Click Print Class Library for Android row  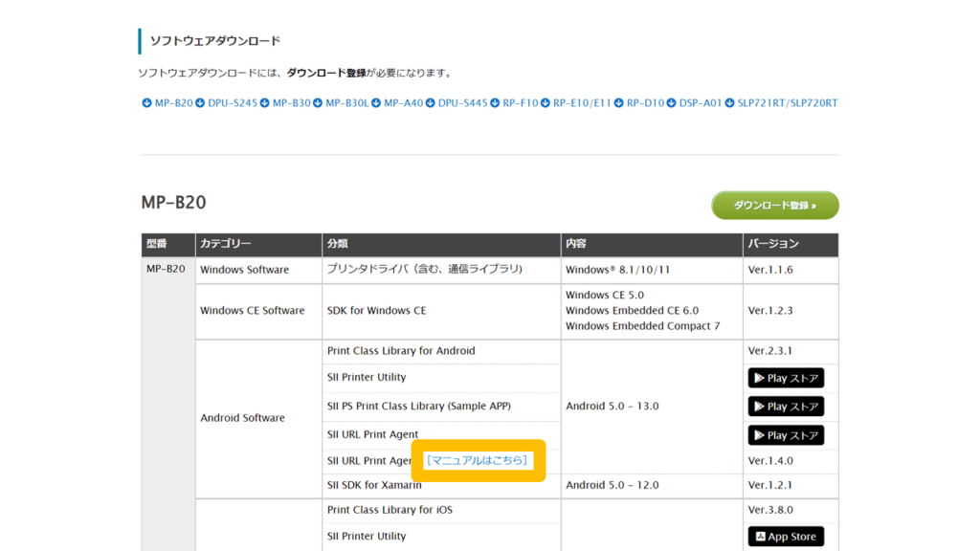tap(441, 351)
